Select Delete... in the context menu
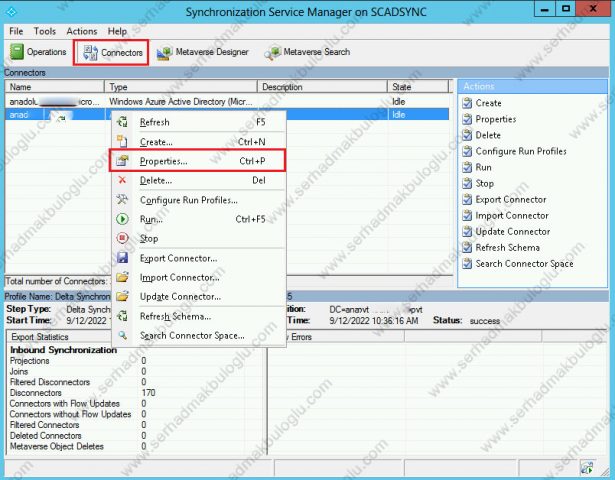 point(198,180)
